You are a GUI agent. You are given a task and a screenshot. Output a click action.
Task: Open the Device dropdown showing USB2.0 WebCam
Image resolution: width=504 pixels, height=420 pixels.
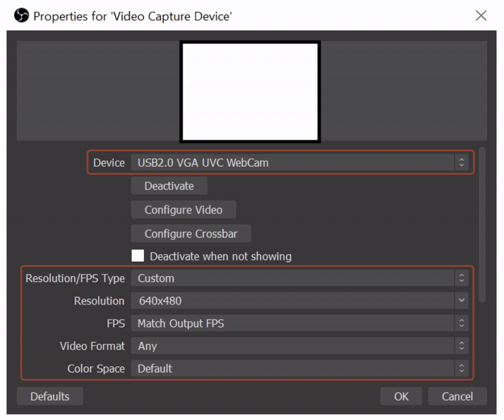[x=299, y=163]
